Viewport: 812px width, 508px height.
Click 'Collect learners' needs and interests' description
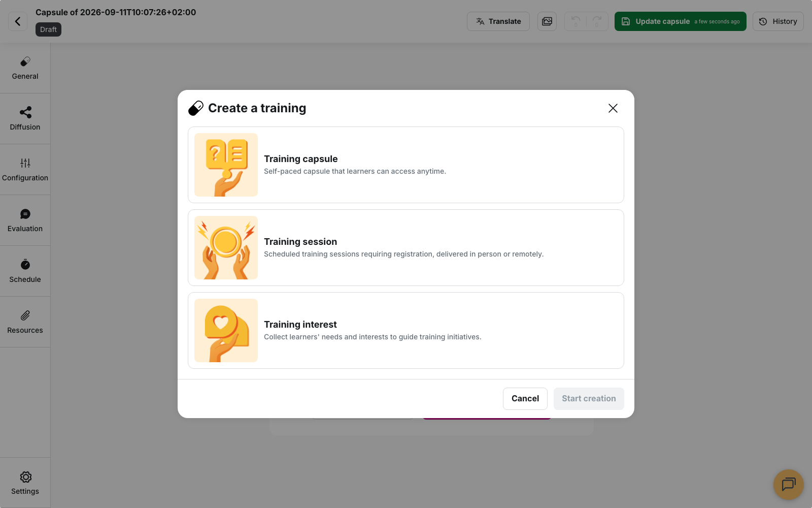pos(373,337)
